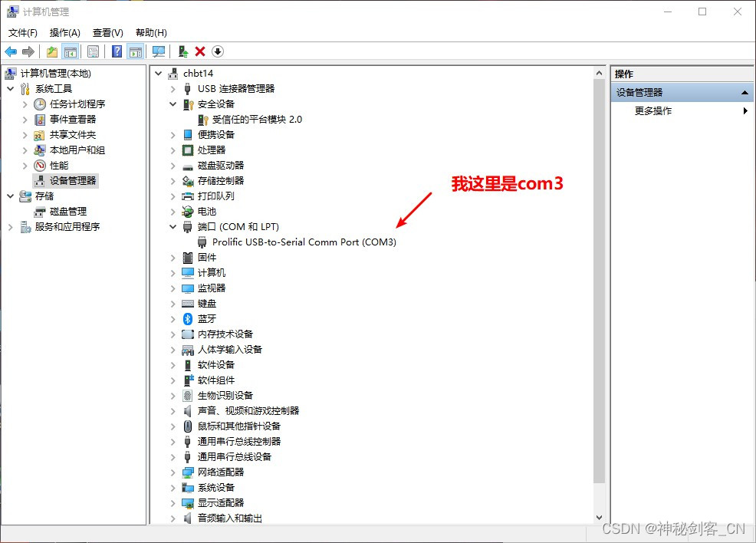756x543 pixels.
Task: Expand 服务和应用程序 in left tree
Action: (x=11, y=227)
